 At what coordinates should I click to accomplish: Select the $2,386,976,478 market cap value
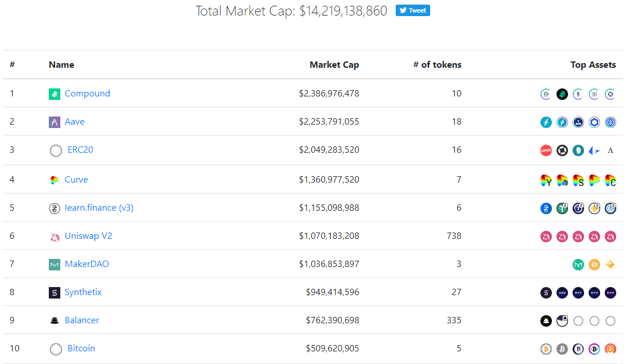(x=329, y=94)
